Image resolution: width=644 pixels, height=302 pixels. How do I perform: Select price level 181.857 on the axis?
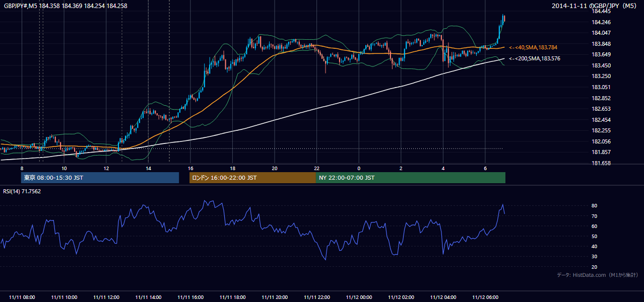[601, 152]
